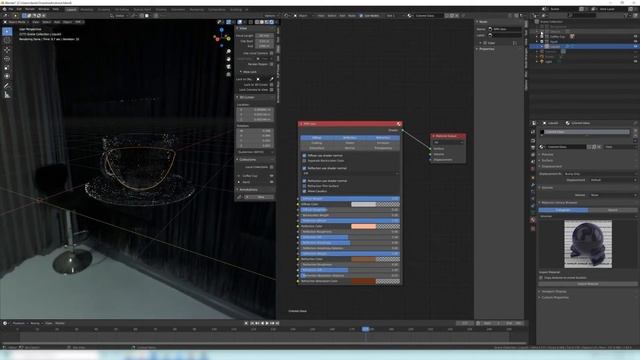This screenshot has width=640, height=360.
Task: Open the Object Mode dropdown
Action: coord(17,22)
